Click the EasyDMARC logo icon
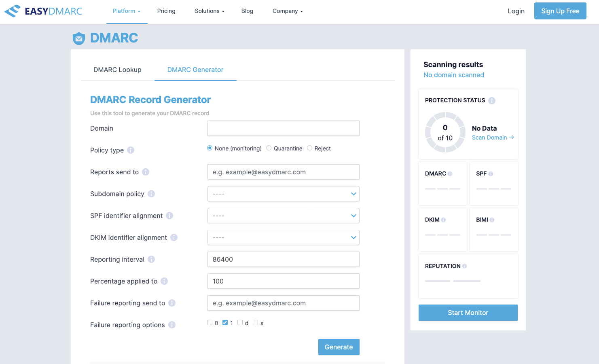 [12, 11]
